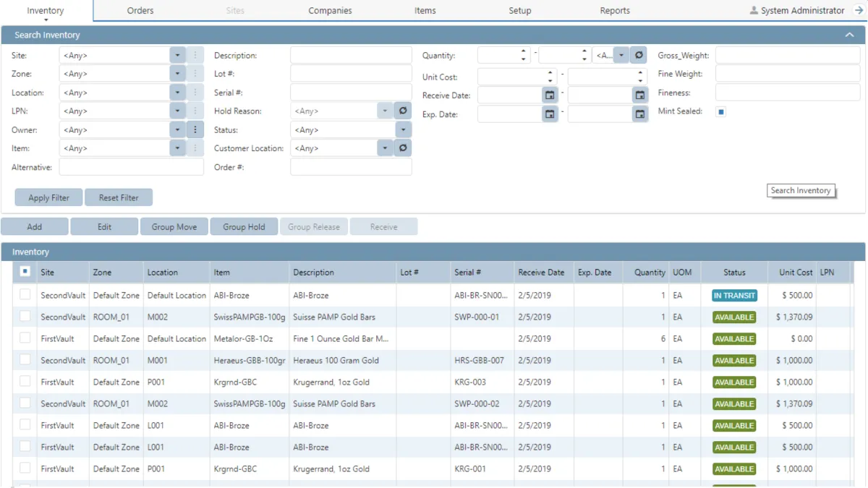Open Exp. Date end calendar picker
This screenshot has width=868, height=488.
pos(639,114)
